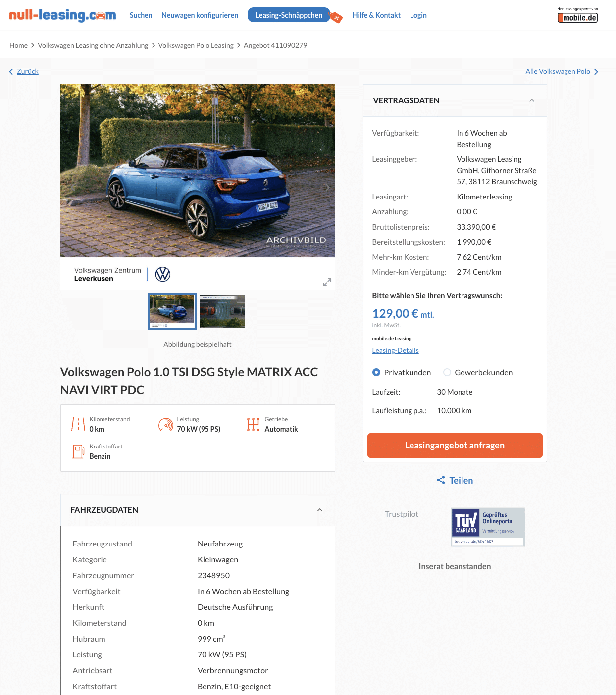Viewport: 616px width, 695px height.
Task: Click the null-leasing.com logo
Action: [62, 15]
